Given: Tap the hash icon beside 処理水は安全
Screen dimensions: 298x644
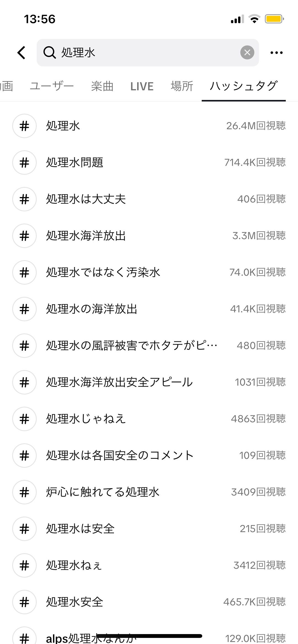Looking at the screenshot, I should tap(25, 529).
